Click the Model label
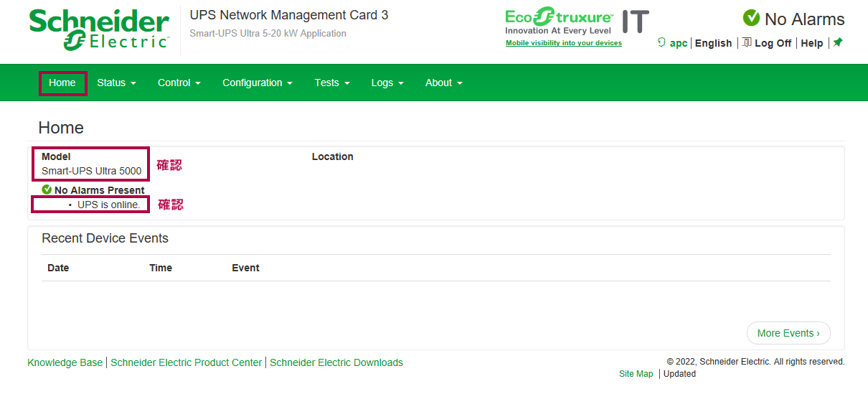This screenshot has width=868, height=417. (x=56, y=156)
